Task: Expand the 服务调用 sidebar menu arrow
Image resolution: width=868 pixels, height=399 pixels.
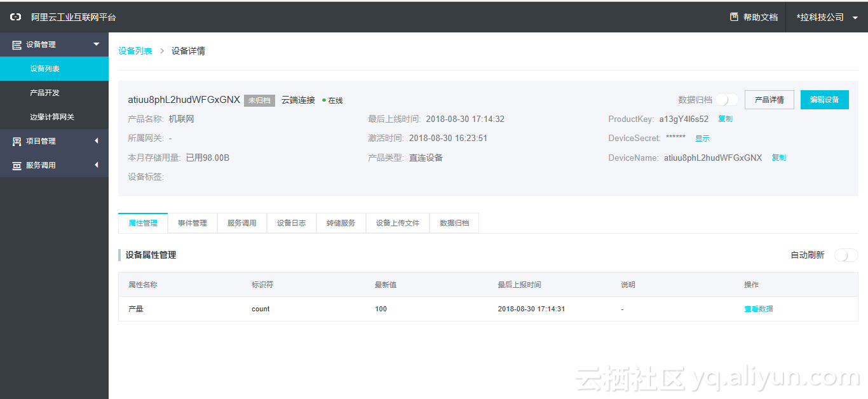Action: (97, 165)
